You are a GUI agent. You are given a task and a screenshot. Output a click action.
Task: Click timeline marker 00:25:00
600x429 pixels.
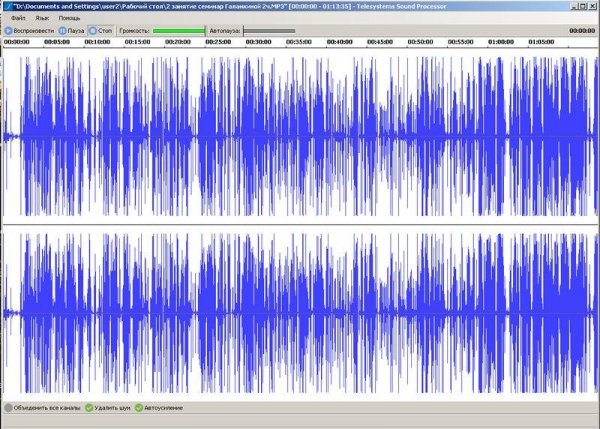pyautogui.click(x=218, y=42)
